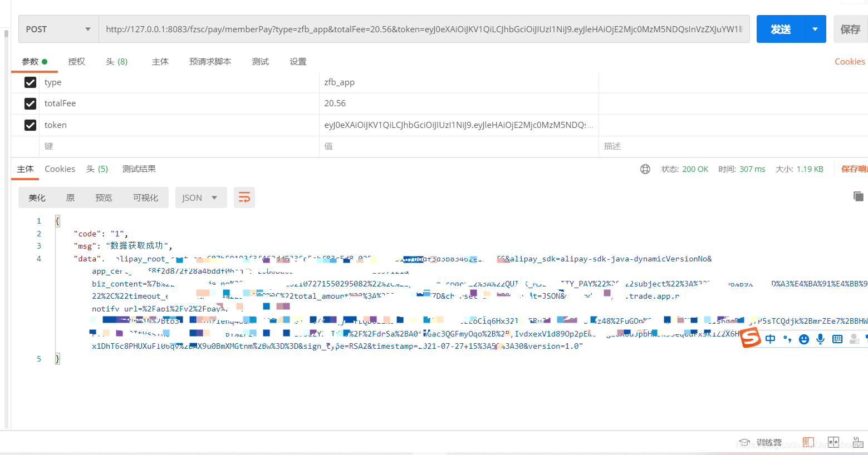Click the 200 OK status text
This screenshot has height=455, width=868.
click(x=695, y=169)
